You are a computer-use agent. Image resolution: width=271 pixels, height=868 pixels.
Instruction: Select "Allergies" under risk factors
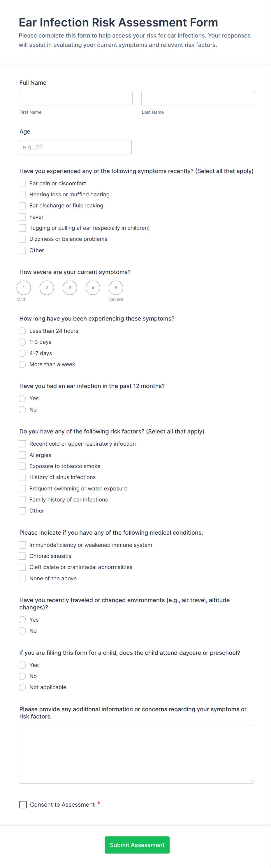22,455
